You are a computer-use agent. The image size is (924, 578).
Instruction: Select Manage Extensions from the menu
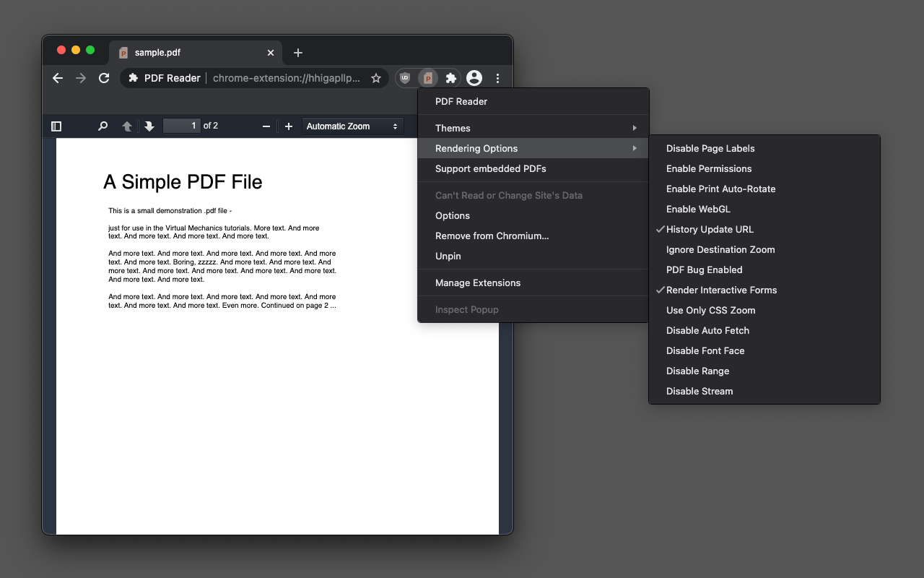pyautogui.click(x=478, y=282)
